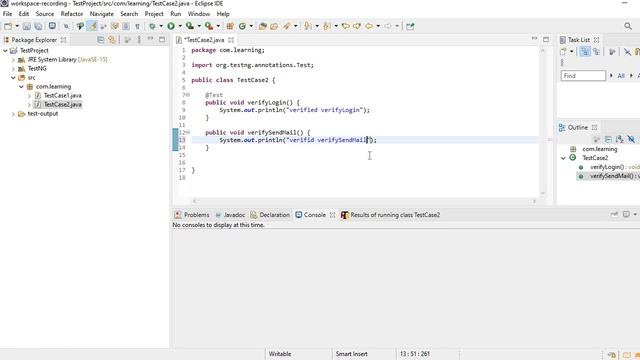Click the All filter link in Task List
Screen dimensions: 640x360
(x=621, y=76)
